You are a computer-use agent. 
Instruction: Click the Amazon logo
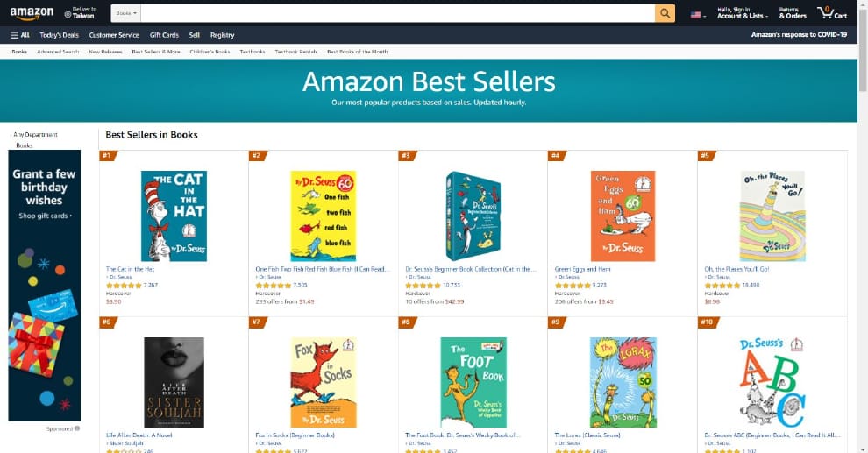pyautogui.click(x=32, y=13)
